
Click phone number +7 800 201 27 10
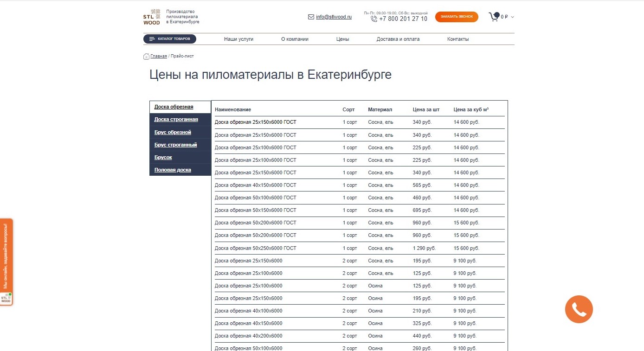(x=403, y=19)
